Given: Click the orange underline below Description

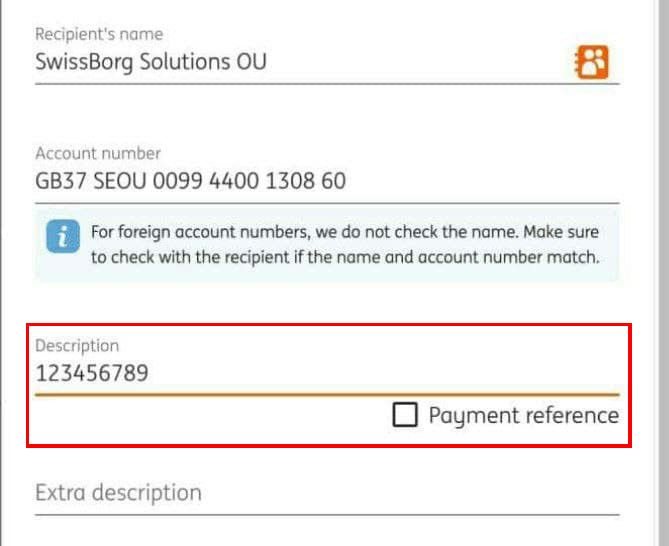Looking at the screenshot, I should click(x=327, y=395).
